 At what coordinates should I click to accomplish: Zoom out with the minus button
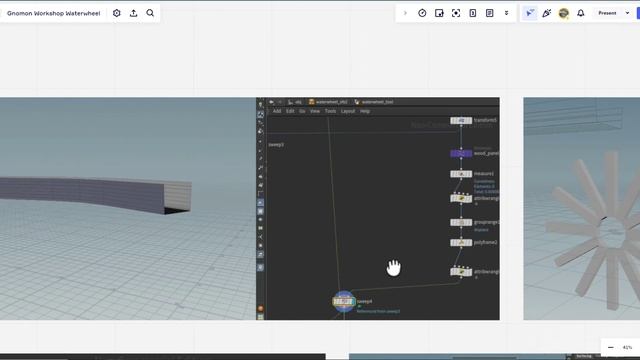[611, 347]
